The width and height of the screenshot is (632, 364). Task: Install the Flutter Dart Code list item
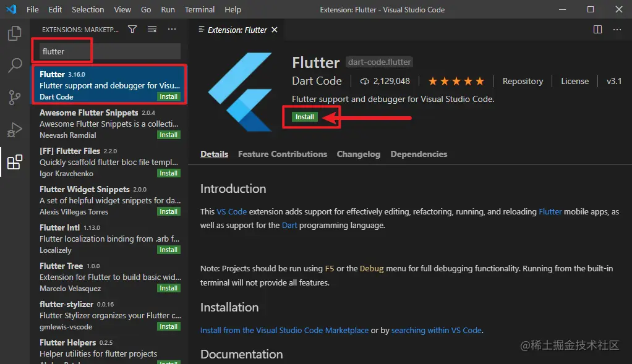coord(168,96)
